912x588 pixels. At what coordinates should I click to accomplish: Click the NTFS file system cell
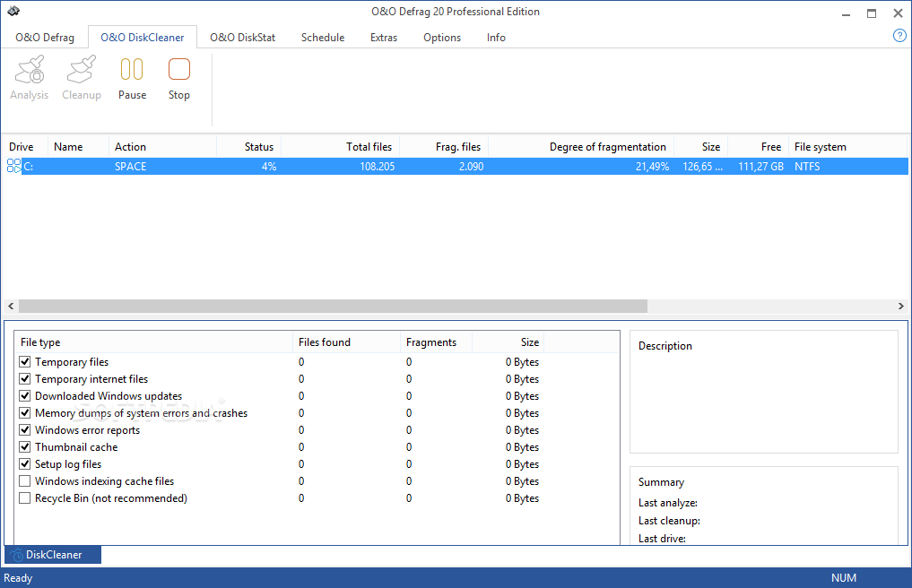pos(807,167)
